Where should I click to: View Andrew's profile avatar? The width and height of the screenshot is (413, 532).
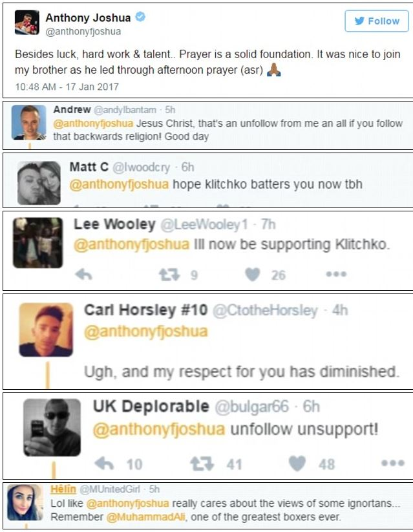(29, 122)
